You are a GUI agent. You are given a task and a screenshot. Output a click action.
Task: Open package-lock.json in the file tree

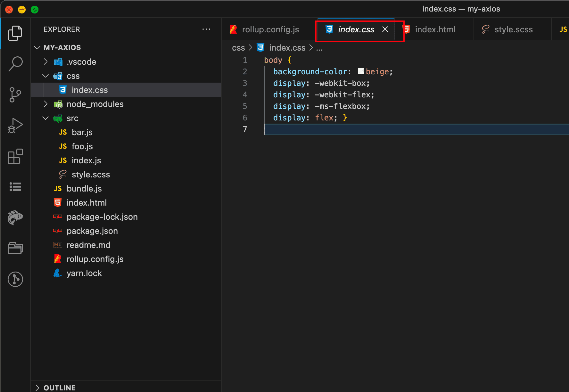(x=126, y=217)
